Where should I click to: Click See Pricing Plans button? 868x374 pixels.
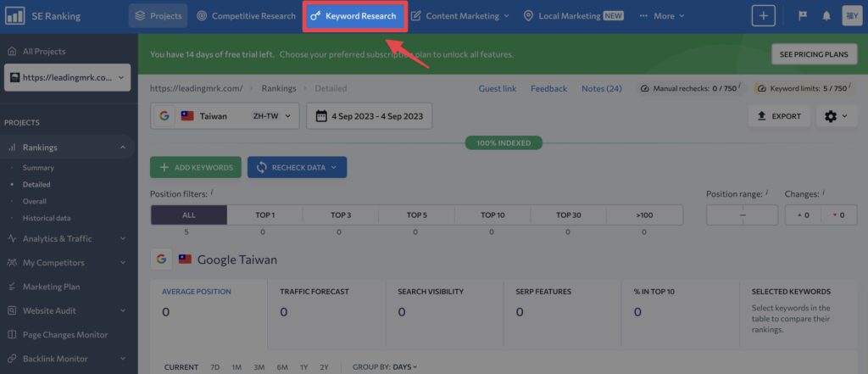[814, 54]
